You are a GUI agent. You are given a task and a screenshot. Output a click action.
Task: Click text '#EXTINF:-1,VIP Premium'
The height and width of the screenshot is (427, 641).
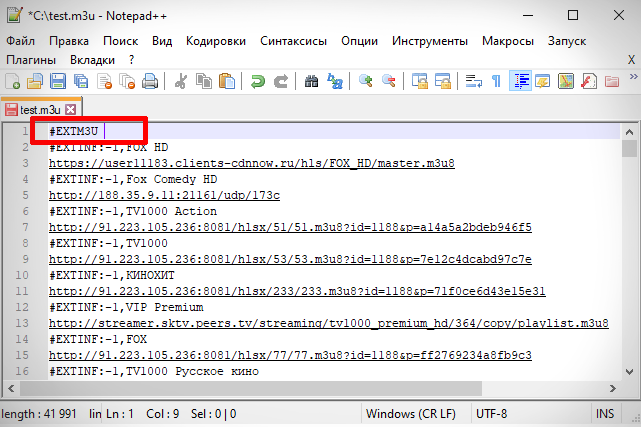tap(126, 307)
